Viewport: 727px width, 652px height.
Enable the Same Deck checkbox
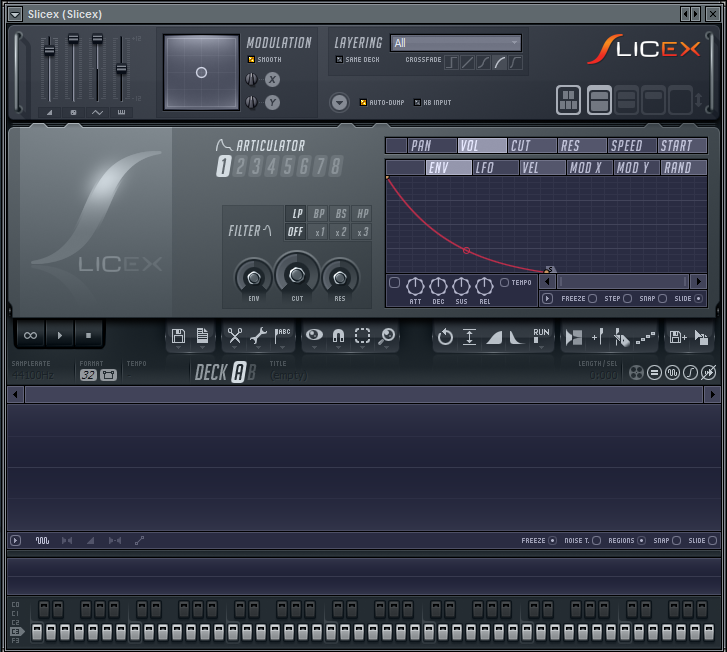(x=339, y=60)
